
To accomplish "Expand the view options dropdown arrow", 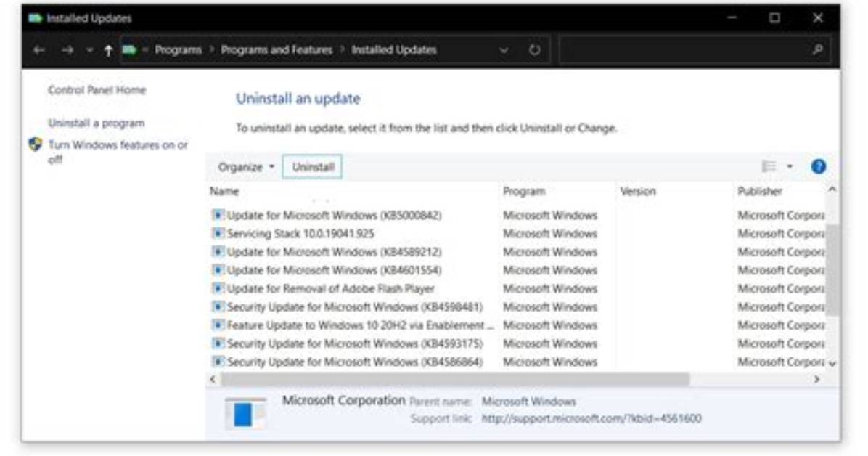I will click(790, 166).
